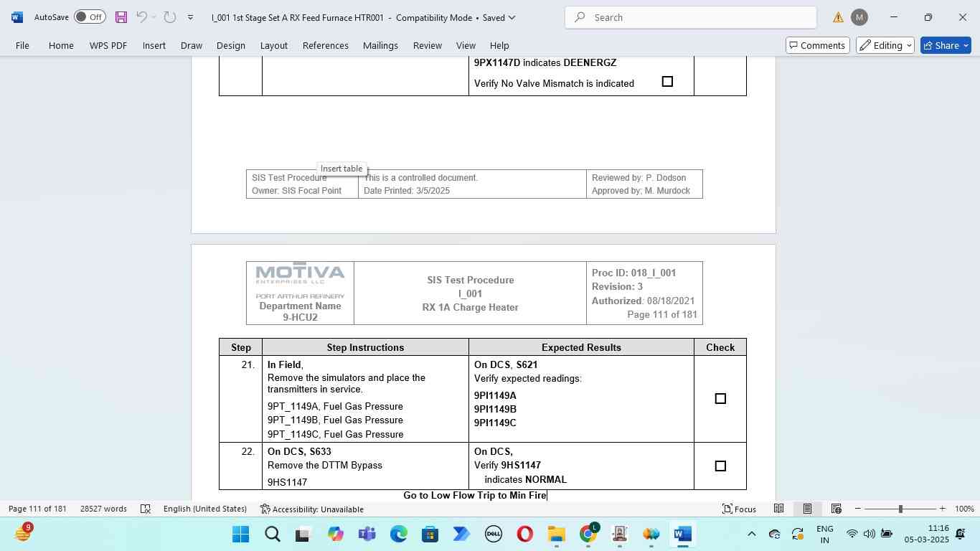Switch to Google Chrome in taskbar
Screen dimensions: 980x551
tap(588, 534)
